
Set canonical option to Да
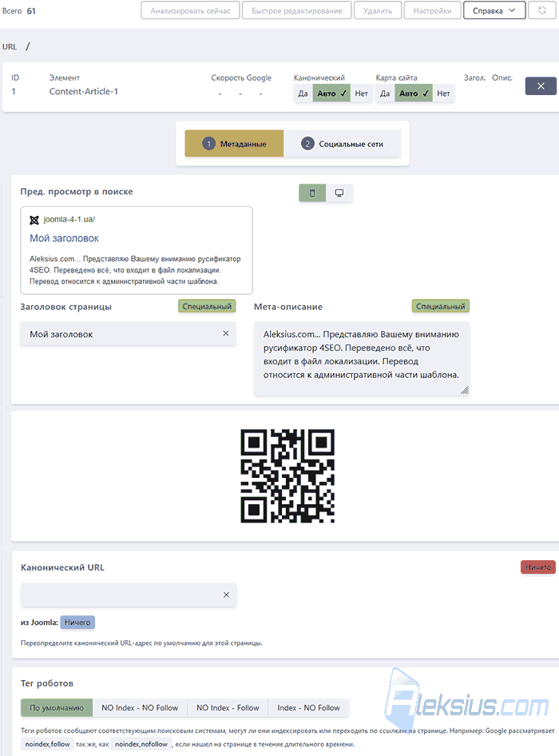coord(303,94)
